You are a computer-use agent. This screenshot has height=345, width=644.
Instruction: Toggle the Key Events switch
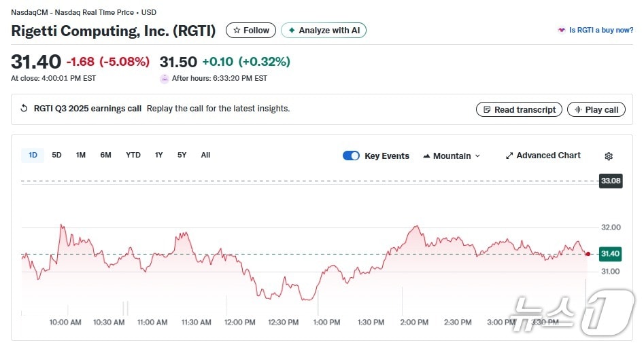(351, 156)
